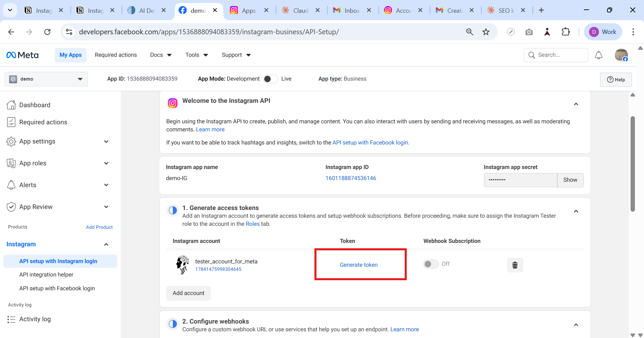Switch to the SEO browser tab

pyautogui.click(x=506, y=10)
